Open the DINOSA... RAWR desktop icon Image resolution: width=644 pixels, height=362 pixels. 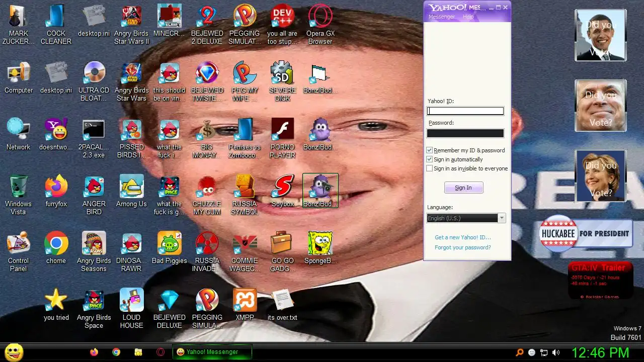(132, 251)
